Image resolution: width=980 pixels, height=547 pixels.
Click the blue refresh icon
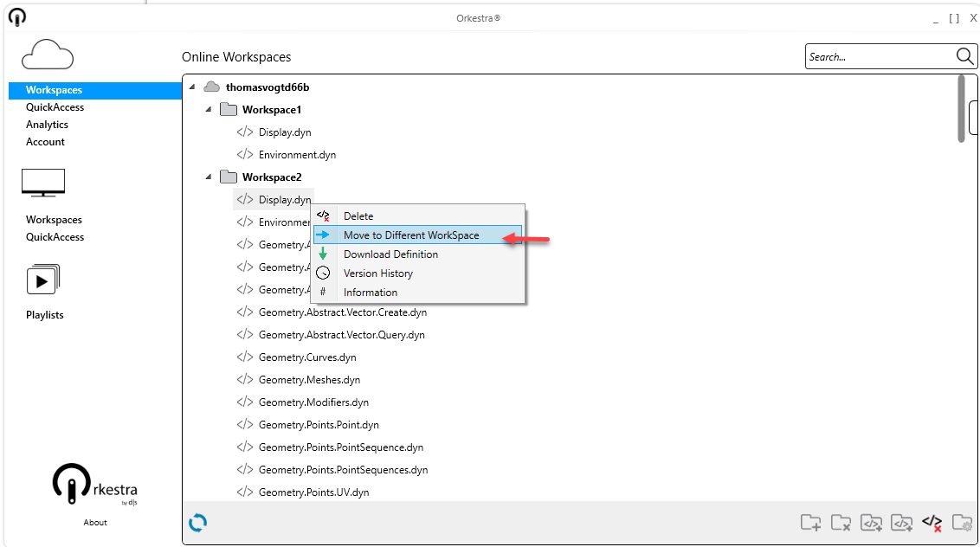tap(197, 523)
